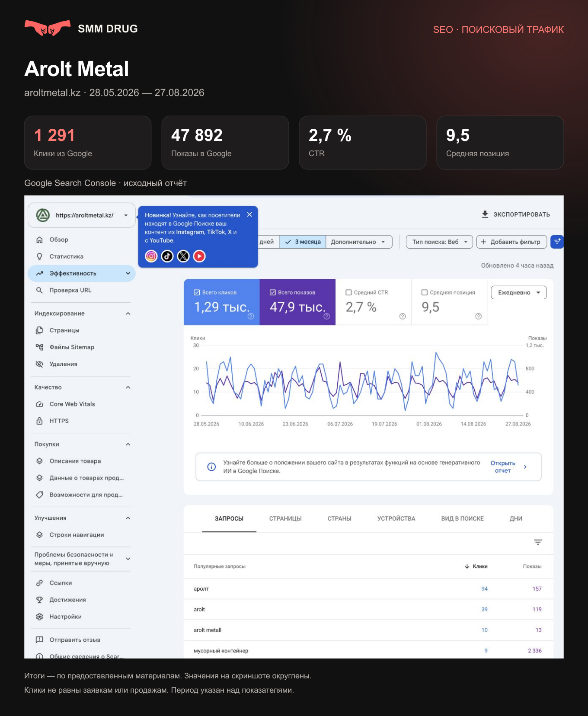
Task: Enable the Средняя позиция checkbox
Action: 425,292
